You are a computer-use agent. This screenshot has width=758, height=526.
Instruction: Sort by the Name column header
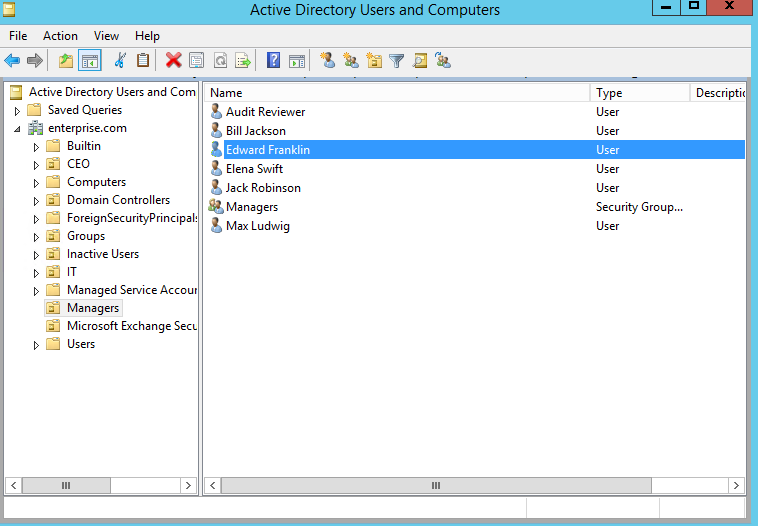[x=397, y=93]
